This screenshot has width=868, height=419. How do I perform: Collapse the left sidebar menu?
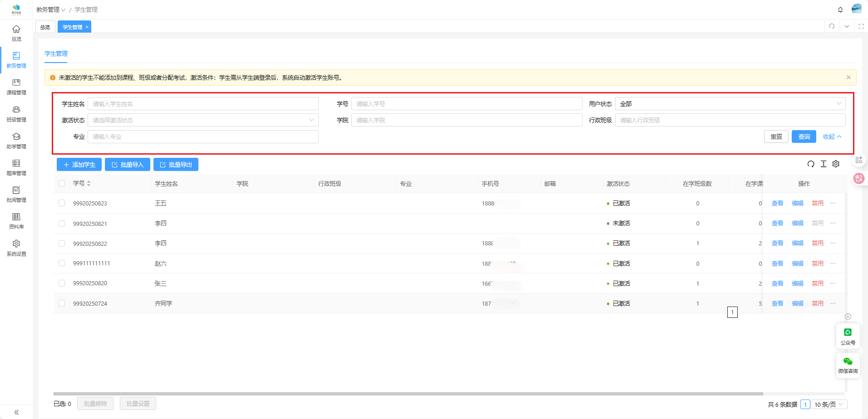[16, 412]
